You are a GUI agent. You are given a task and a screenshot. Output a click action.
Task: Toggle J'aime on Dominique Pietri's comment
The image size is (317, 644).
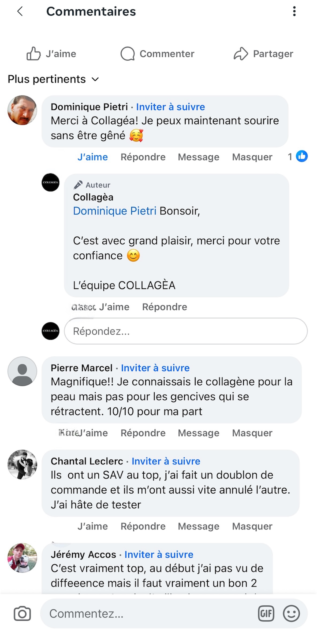pos(93,157)
